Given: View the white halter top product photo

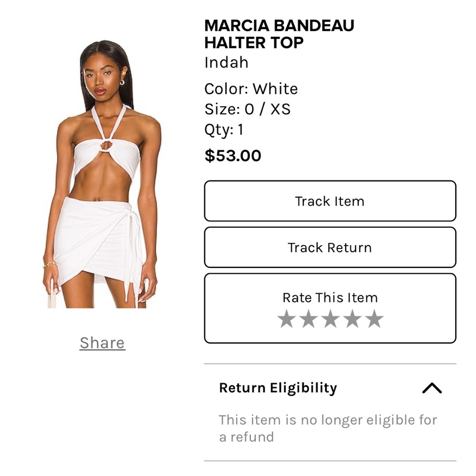Looking at the screenshot, I should coord(102,176).
